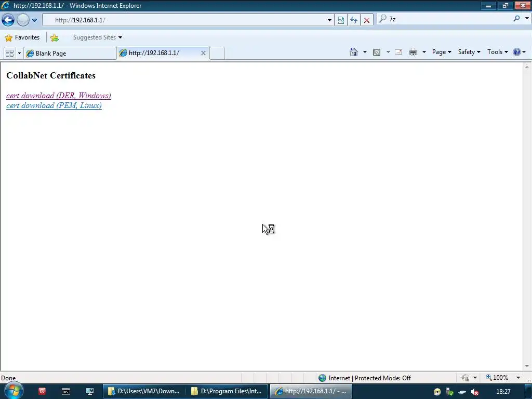Viewport: 532px width, 399px height.
Task: Expand the Print options dropdown arrow
Action: pos(424,52)
